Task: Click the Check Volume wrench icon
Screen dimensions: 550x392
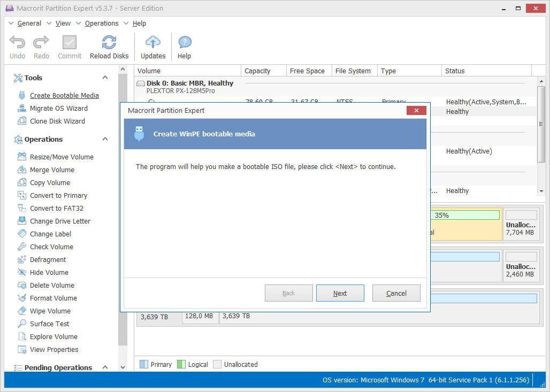Action: [x=22, y=247]
